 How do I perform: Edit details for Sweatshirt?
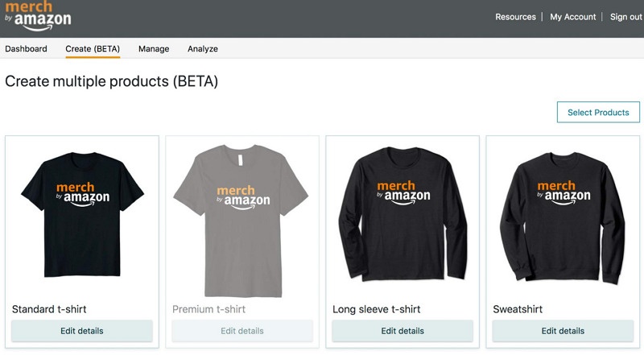click(563, 331)
